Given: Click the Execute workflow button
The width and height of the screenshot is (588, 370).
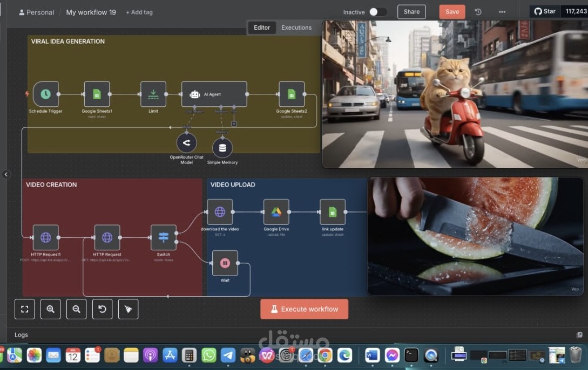Looking at the screenshot, I should (304, 309).
